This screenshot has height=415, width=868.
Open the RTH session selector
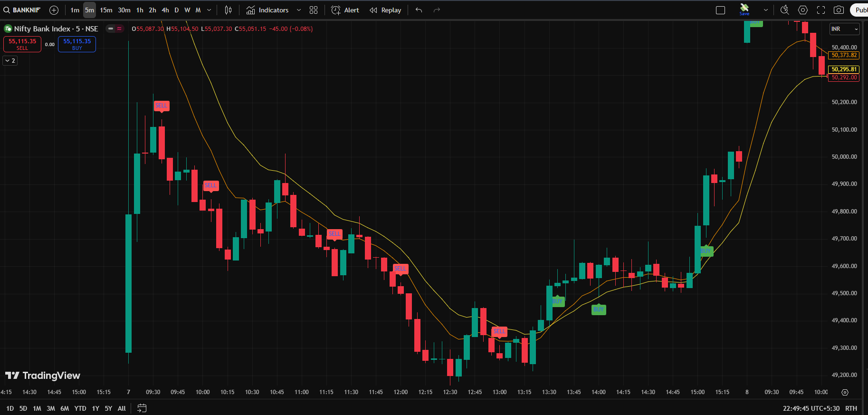click(851, 408)
